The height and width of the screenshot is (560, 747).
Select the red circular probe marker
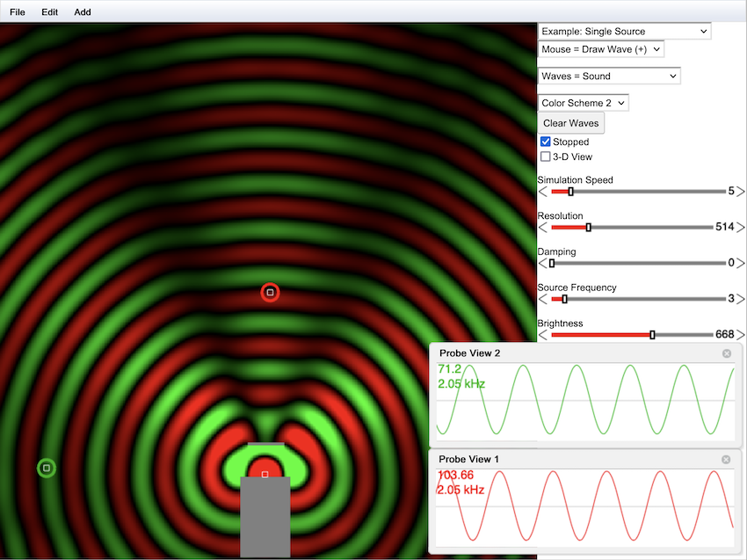click(270, 292)
